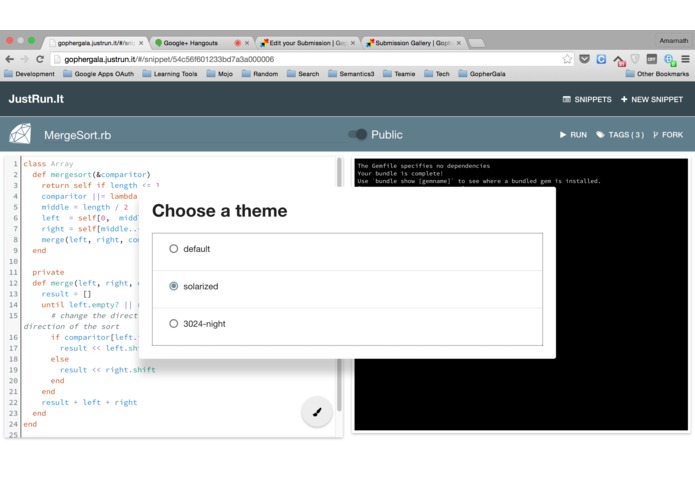
Task: Click the Ruby gem language icon
Action: tap(20, 134)
